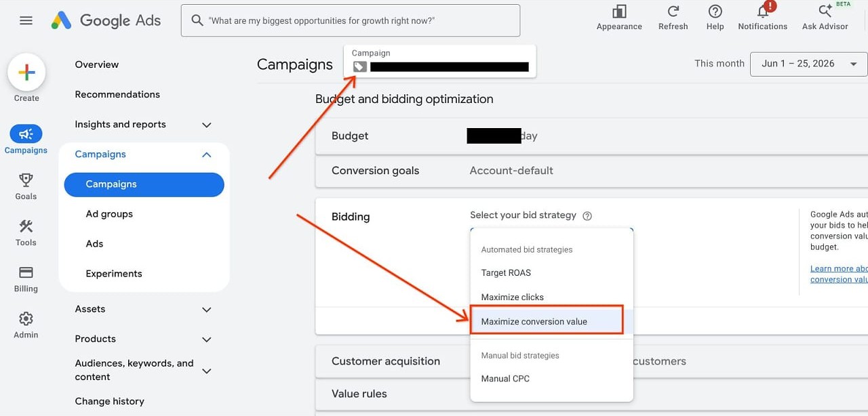Click the Create plus button
Screen dimensions: 868x416
[x=26, y=73]
